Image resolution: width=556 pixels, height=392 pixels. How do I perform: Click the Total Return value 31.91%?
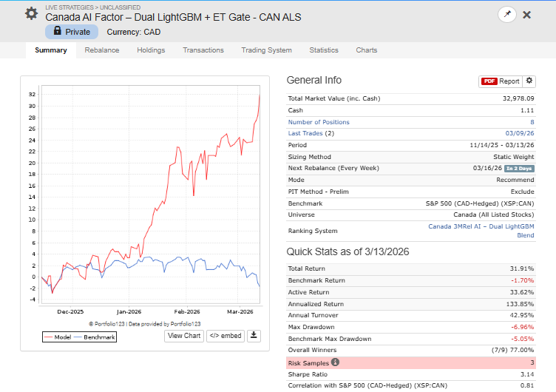click(x=522, y=269)
